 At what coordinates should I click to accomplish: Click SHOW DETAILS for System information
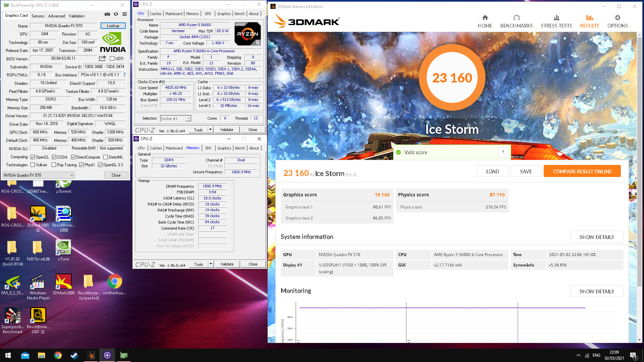tap(596, 237)
